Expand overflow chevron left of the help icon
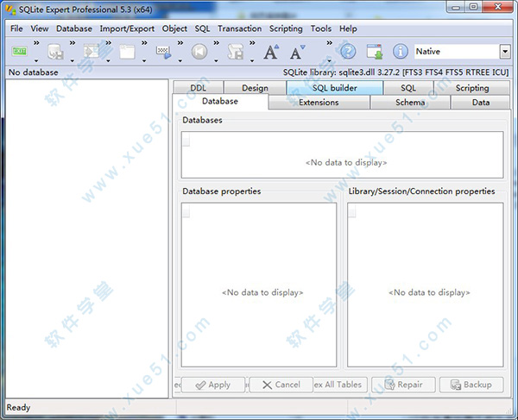The image size is (518, 420). pyautogui.click(x=330, y=43)
